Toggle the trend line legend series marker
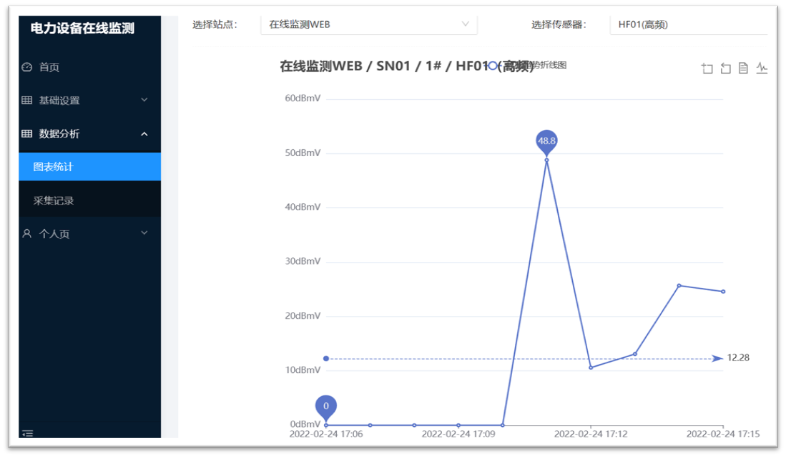This screenshot has height=457, width=786. 493,65
